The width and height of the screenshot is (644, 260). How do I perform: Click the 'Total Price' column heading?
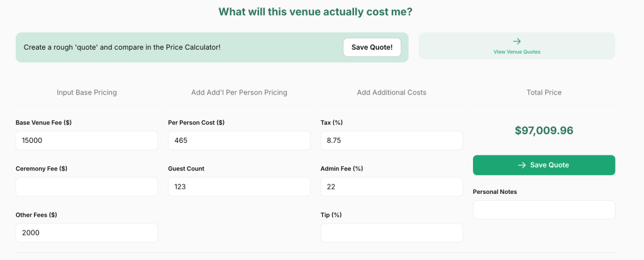click(x=544, y=93)
